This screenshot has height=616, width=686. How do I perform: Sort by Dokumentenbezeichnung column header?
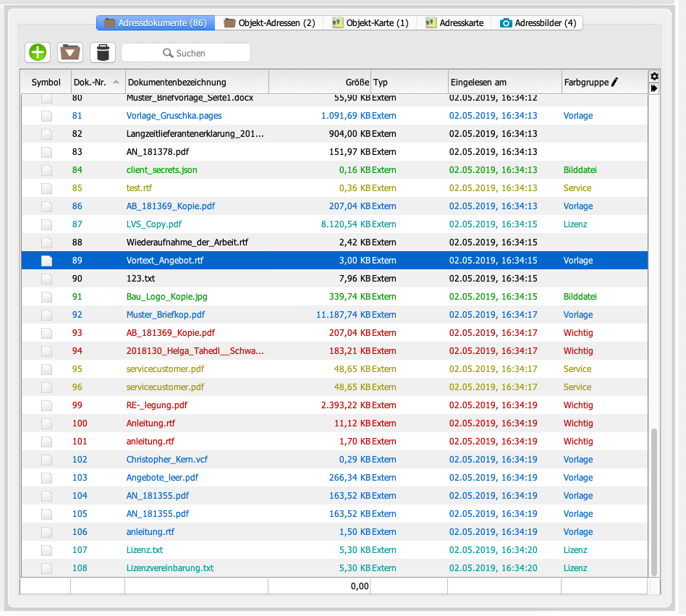tap(197, 82)
